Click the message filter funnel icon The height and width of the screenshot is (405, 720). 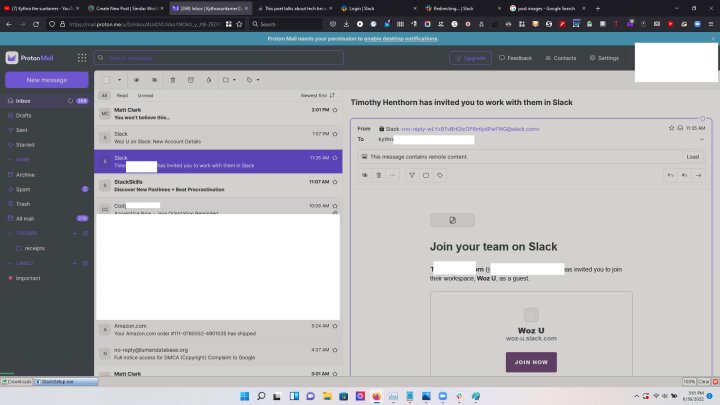point(412,175)
